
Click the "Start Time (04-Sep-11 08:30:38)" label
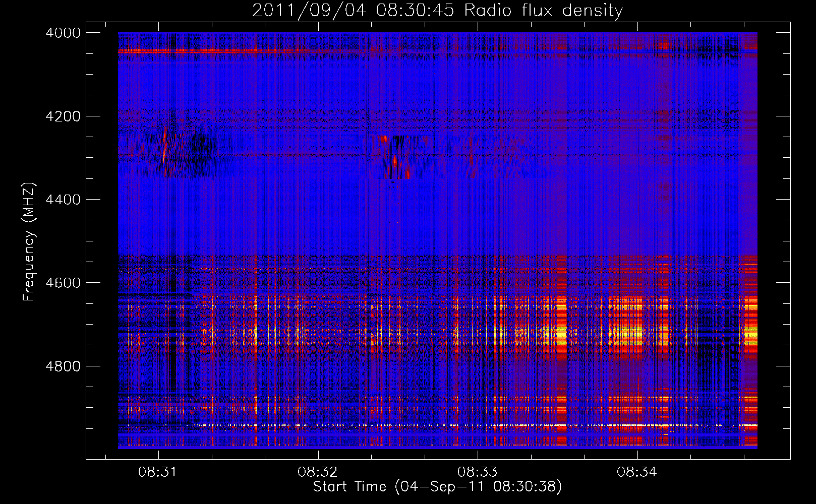[x=437, y=487]
